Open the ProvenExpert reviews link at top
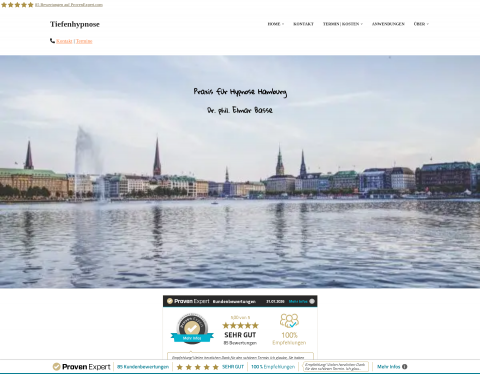 69,5
